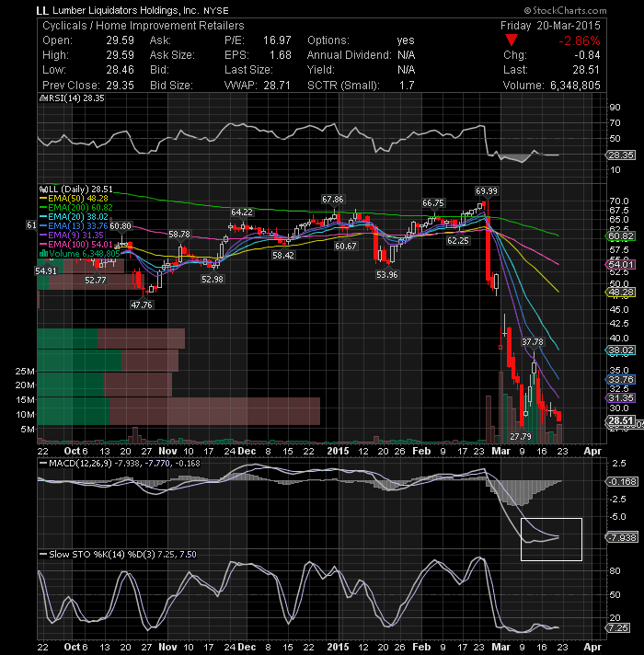This screenshot has width=644, height=655.
Task: Click the LL (Daily) 28.51 legend entry
Action: click(x=76, y=190)
